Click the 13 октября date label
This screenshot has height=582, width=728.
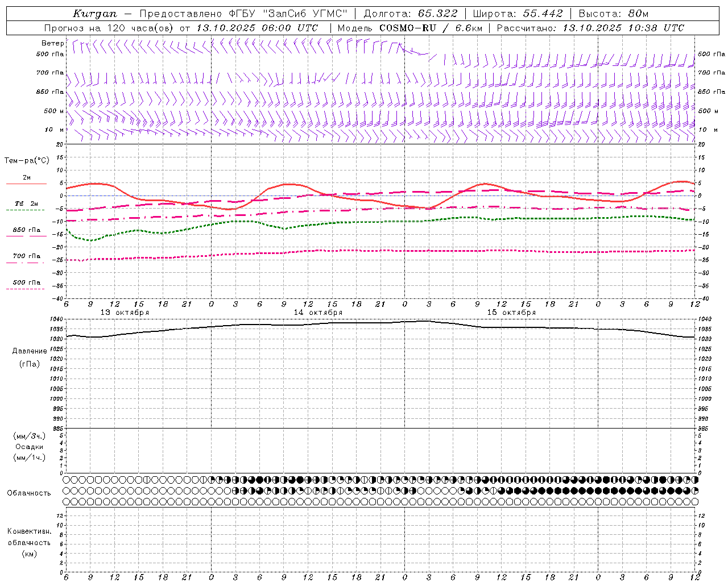[x=125, y=313]
